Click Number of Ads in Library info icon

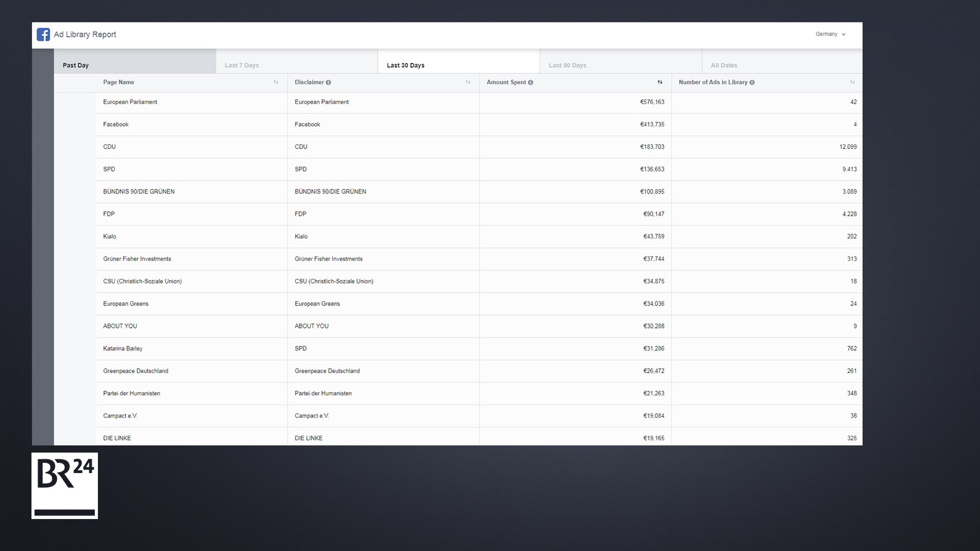(x=752, y=82)
